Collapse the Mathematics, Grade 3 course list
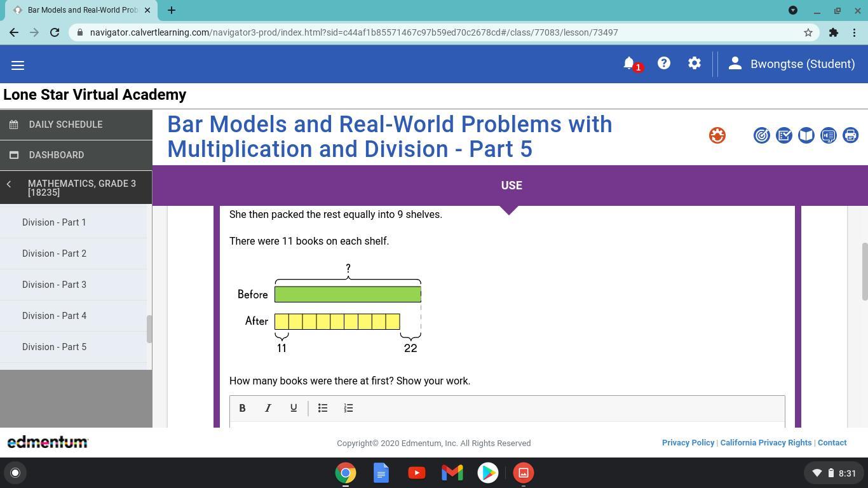This screenshot has height=488, width=868. point(9,184)
